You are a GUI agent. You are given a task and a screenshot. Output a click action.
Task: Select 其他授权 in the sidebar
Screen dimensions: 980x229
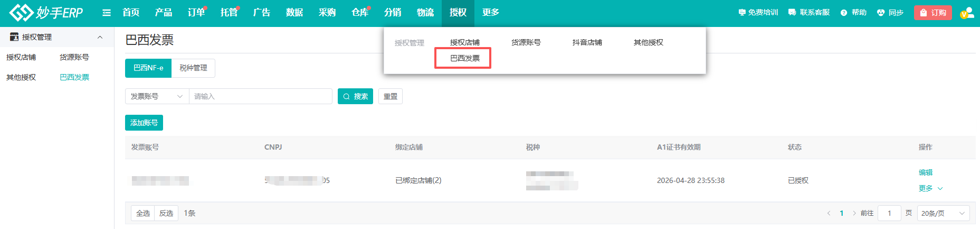[x=21, y=77]
